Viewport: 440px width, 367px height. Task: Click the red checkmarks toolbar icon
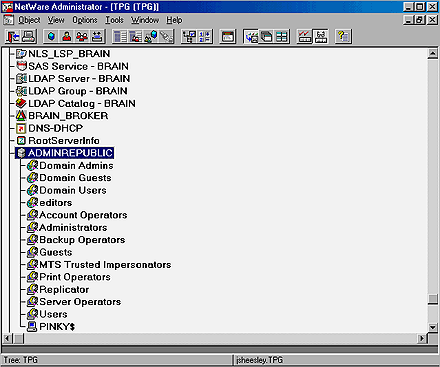[x=305, y=36]
